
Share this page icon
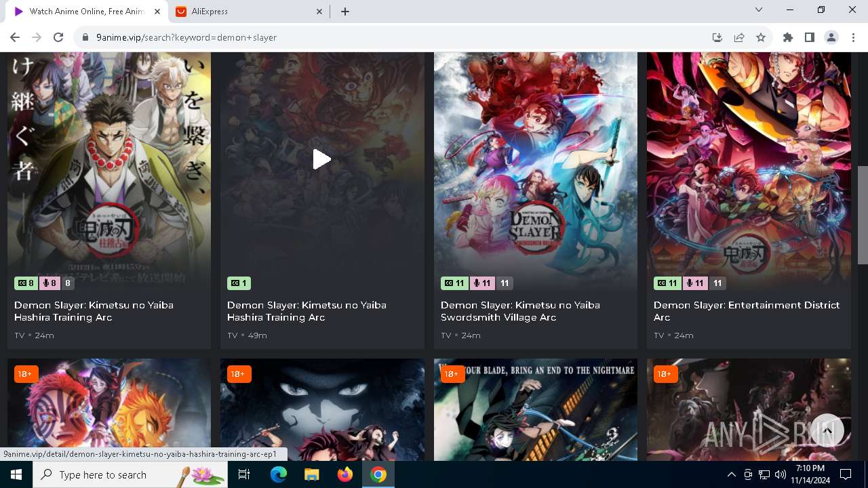[x=739, y=37]
